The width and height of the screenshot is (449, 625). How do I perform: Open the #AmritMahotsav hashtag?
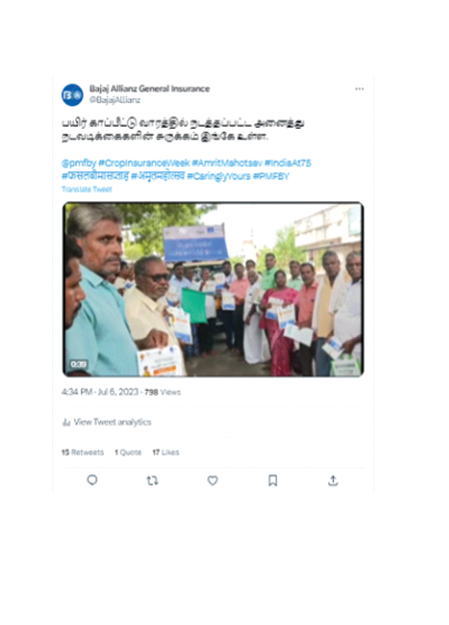point(227,163)
